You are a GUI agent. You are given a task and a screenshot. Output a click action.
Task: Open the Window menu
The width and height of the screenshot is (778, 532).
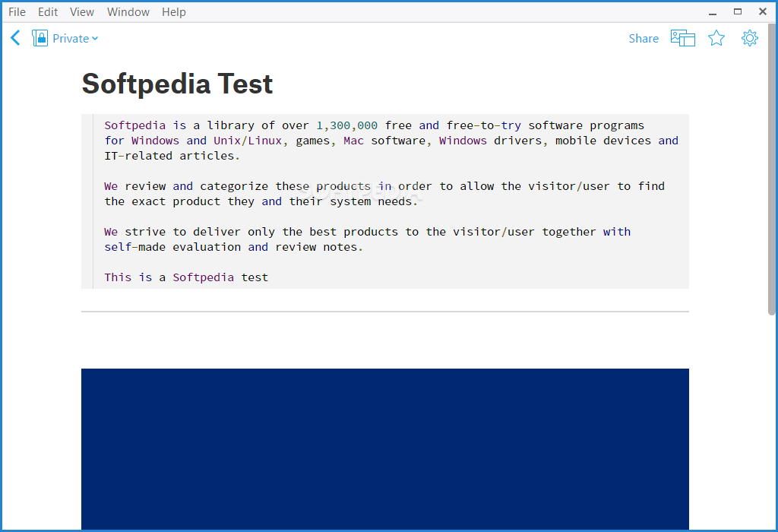tap(128, 12)
